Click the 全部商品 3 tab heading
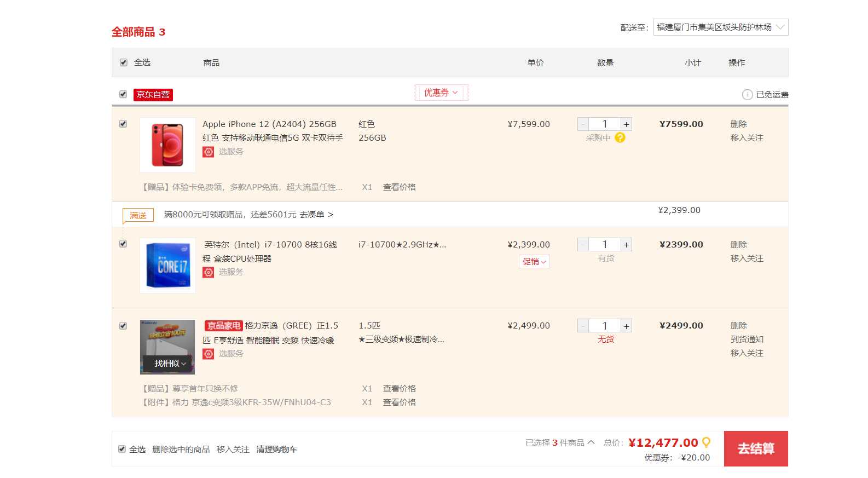The height and width of the screenshot is (478, 868). (138, 32)
